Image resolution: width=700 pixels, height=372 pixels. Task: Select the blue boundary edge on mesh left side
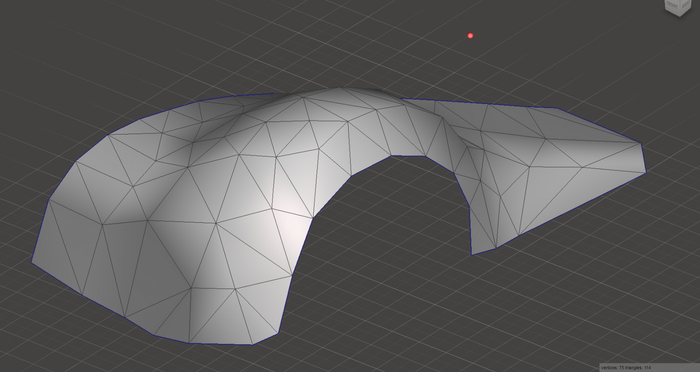click(x=40, y=231)
